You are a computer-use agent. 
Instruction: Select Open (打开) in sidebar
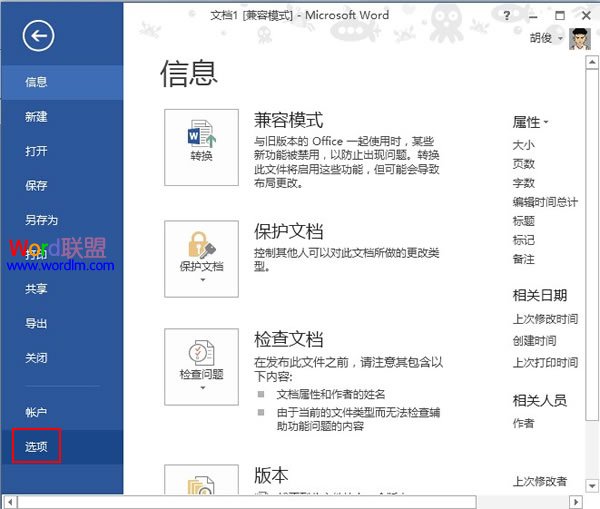[36, 151]
